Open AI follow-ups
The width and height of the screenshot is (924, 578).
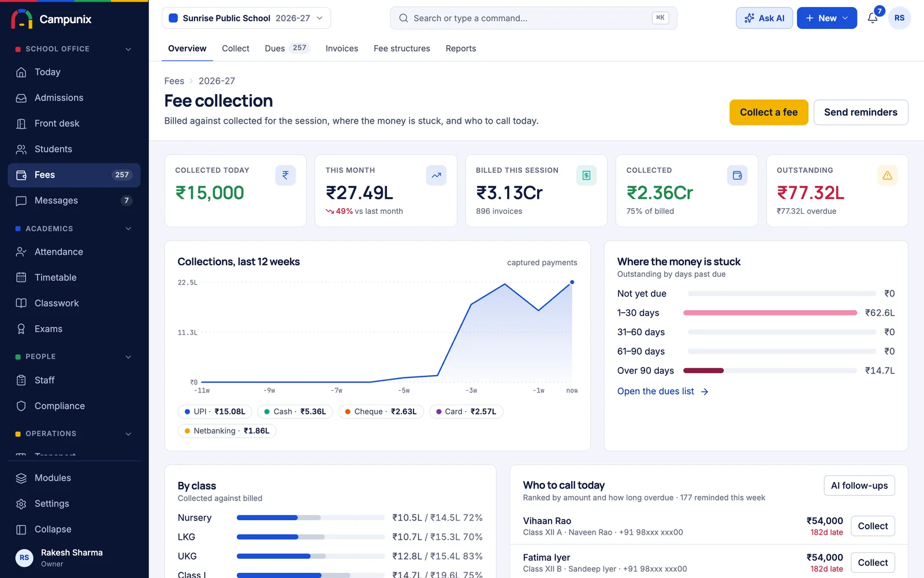(x=859, y=486)
